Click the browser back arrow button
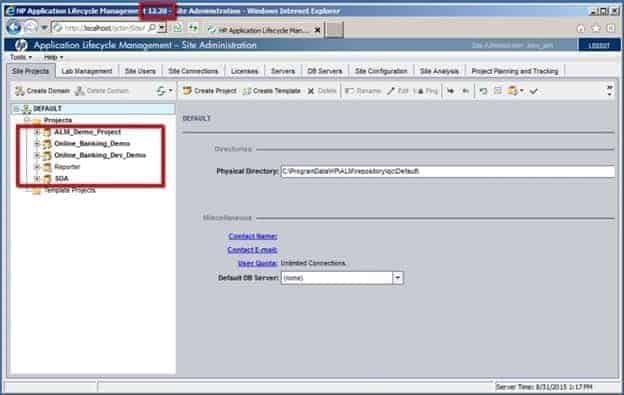 pos(14,28)
